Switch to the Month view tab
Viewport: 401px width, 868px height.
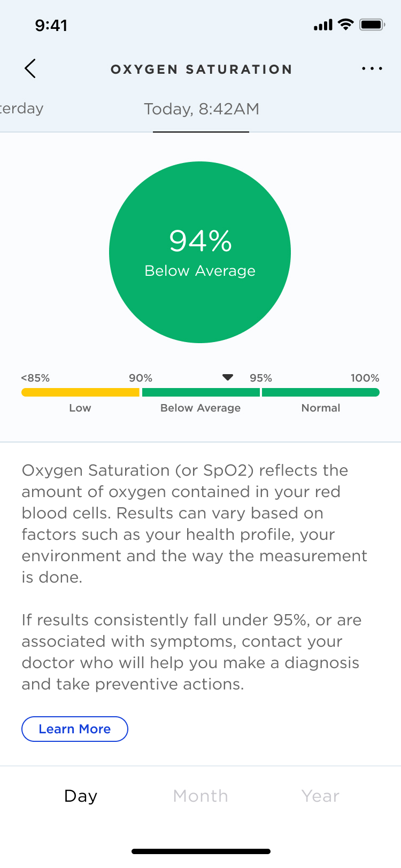[200, 796]
